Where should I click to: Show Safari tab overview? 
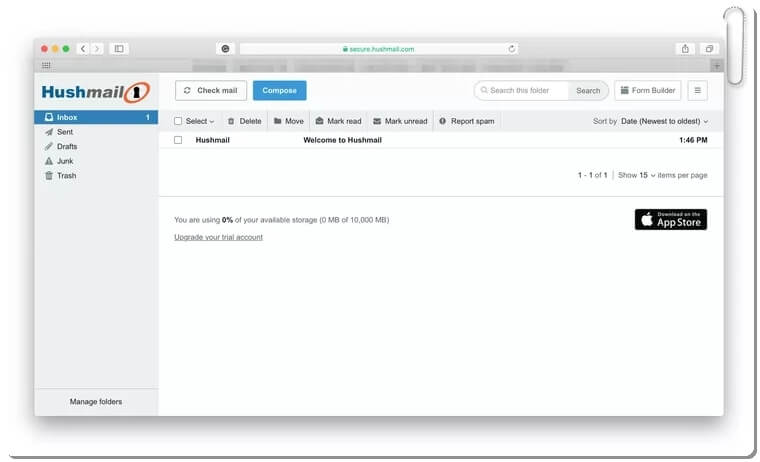[709, 49]
